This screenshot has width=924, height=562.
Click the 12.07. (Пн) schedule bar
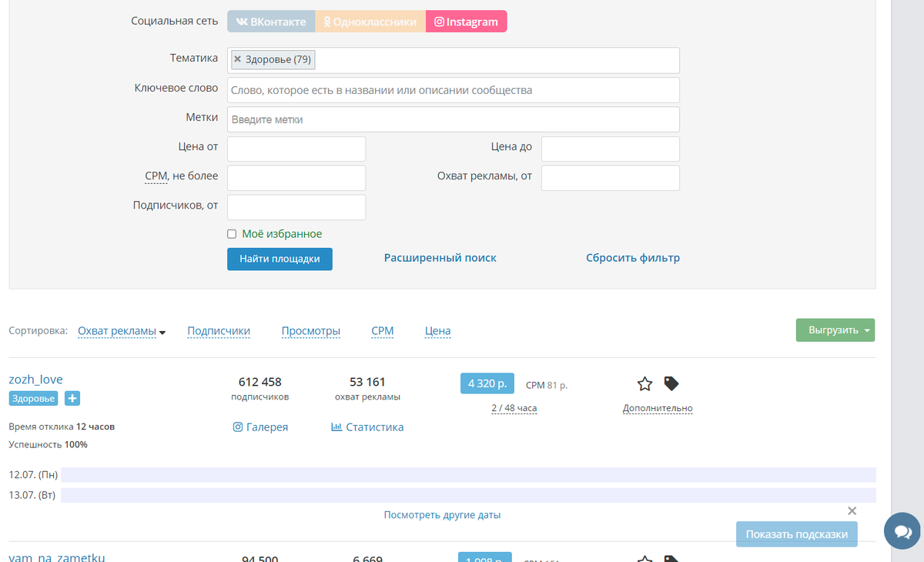pos(468,475)
